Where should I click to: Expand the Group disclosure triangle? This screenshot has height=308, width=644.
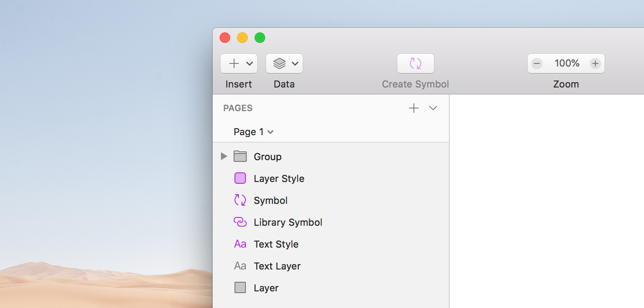coord(224,156)
